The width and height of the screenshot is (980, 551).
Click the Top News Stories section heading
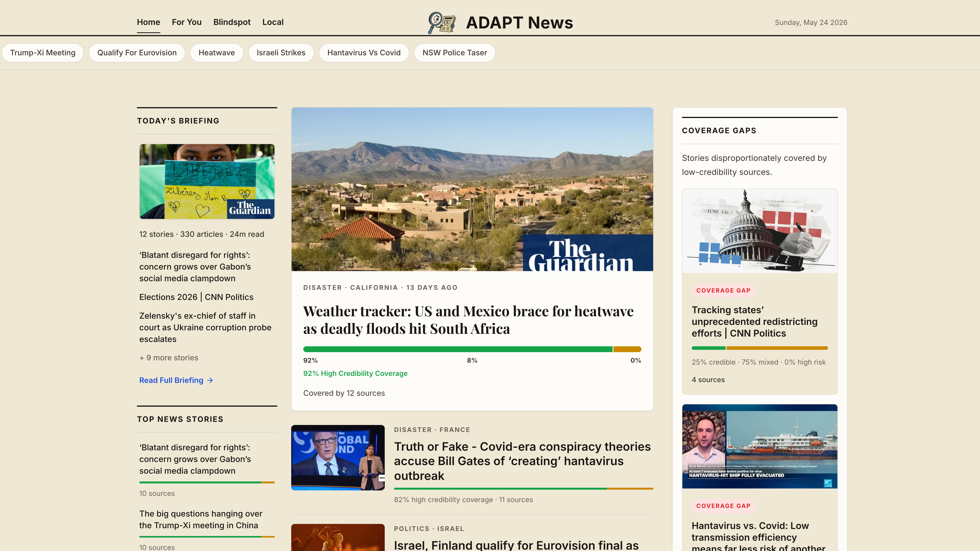pyautogui.click(x=180, y=419)
